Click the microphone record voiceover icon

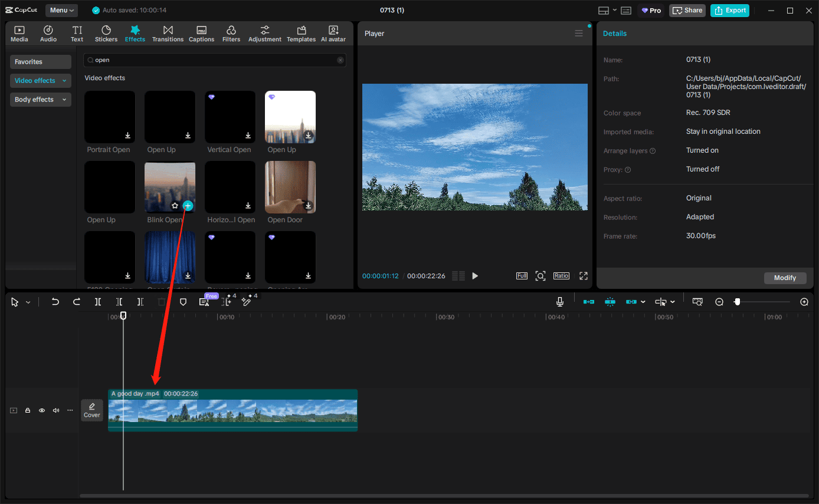559,302
